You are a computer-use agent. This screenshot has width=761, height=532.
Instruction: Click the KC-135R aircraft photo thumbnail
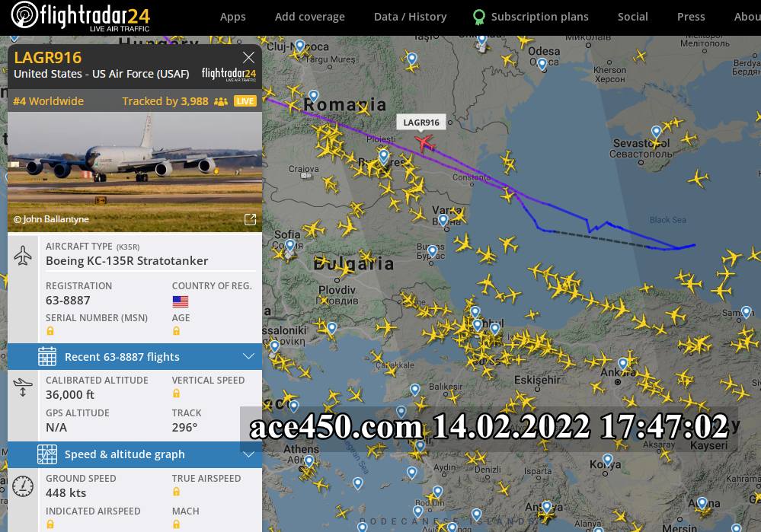pos(135,172)
